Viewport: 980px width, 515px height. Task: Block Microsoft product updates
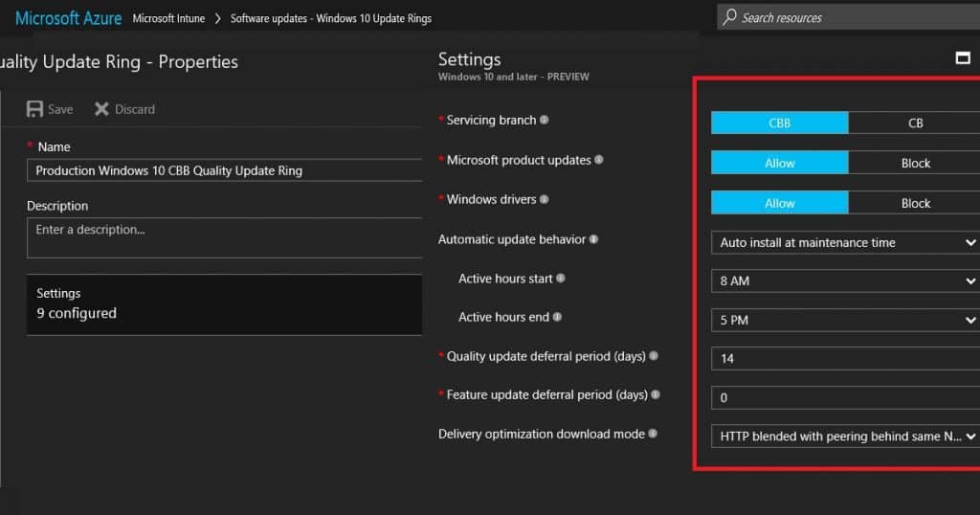point(915,163)
